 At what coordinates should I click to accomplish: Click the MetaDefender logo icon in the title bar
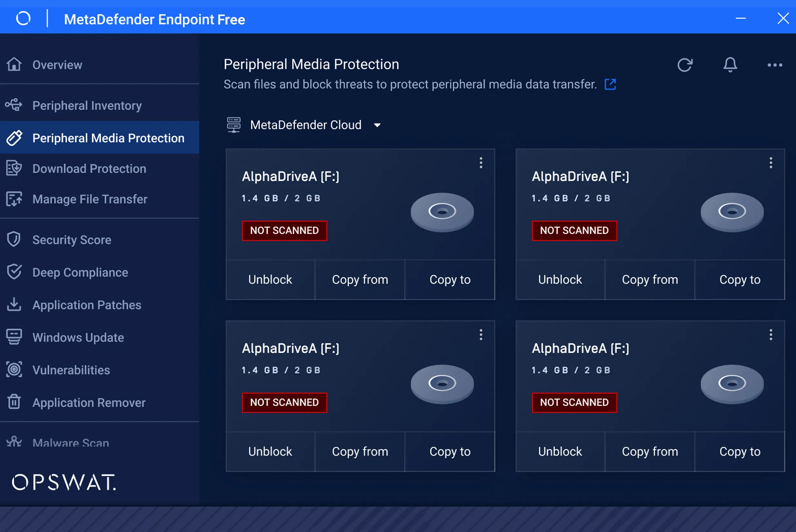coord(24,18)
